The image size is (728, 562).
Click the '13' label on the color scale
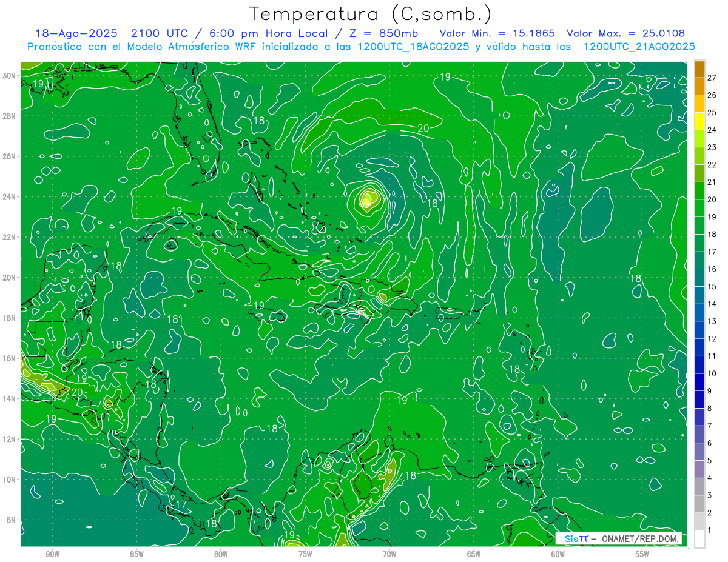(x=712, y=321)
